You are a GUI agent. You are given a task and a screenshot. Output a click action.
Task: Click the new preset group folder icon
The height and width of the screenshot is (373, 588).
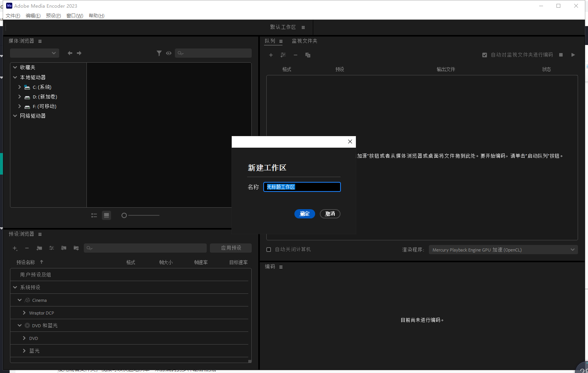pyautogui.click(x=39, y=248)
